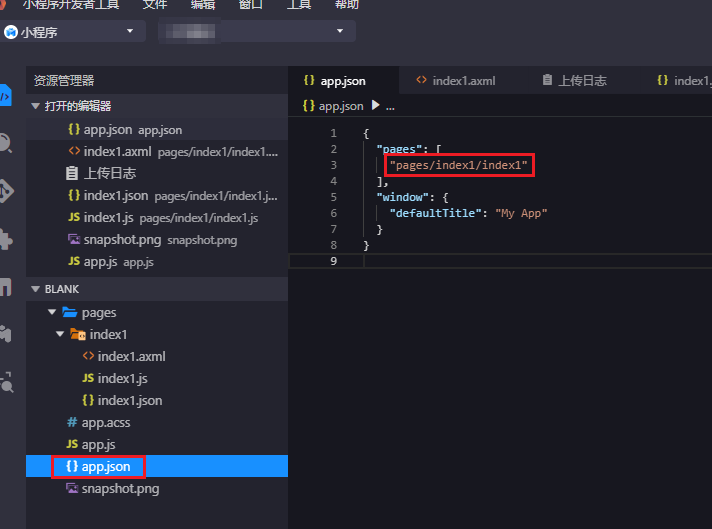Image resolution: width=712 pixels, height=529 pixels.
Task: Click the pages folder icon
Action: [69, 312]
